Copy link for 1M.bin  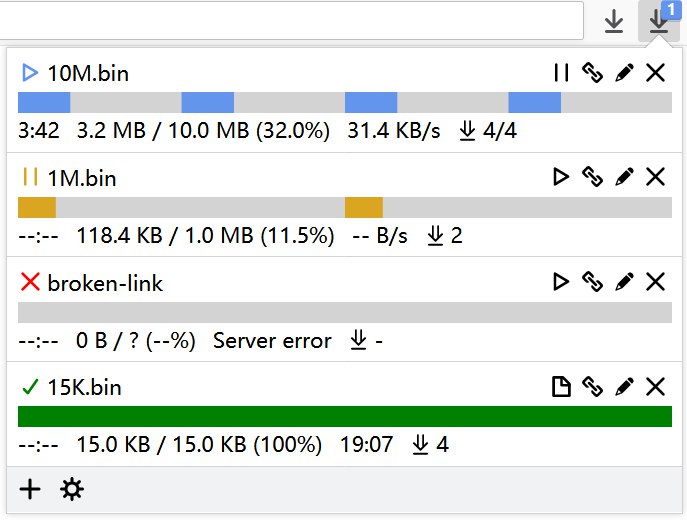click(x=593, y=177)
